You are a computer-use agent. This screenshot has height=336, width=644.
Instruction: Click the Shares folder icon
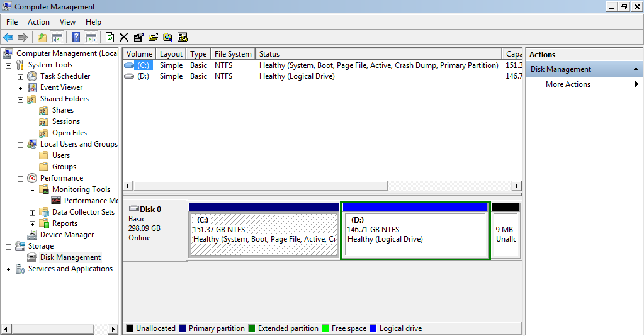pos(43,111)
